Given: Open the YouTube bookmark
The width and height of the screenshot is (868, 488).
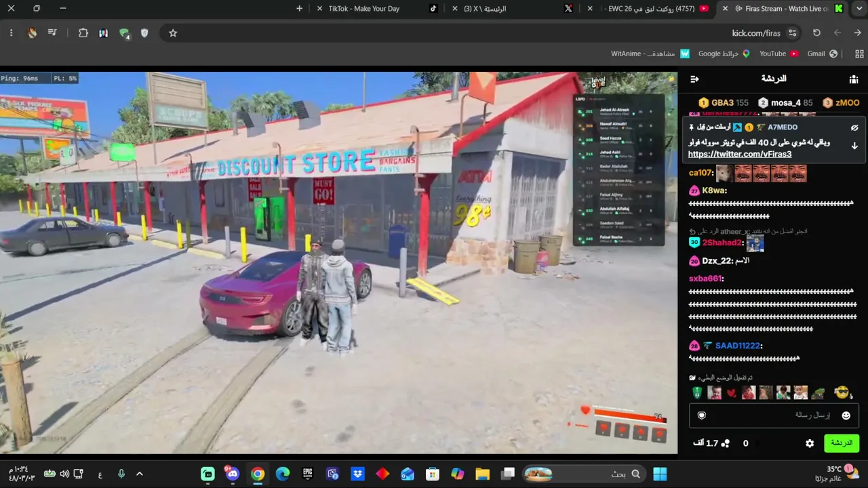Looking at the screenshot, I should (778, 54).
